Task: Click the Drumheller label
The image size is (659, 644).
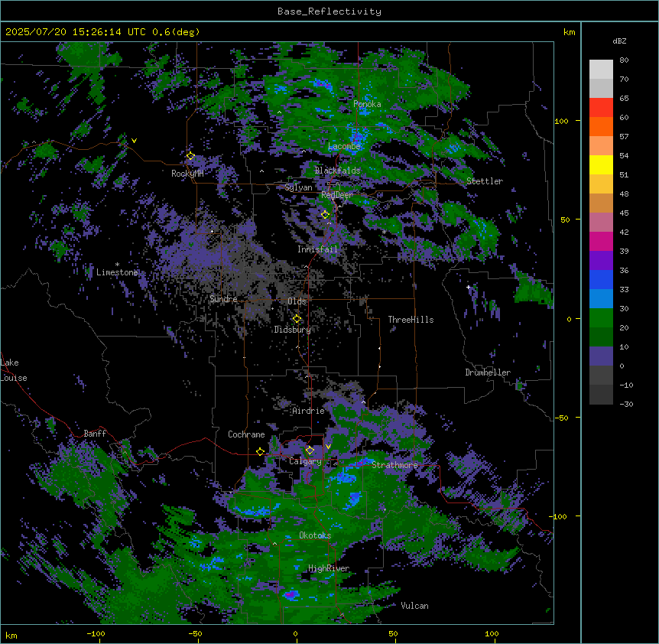Action: [x=488, y=372]
